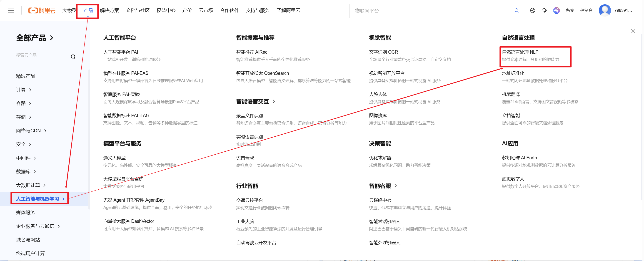Select 媒体服务 in the sidebar

(25, 212)
